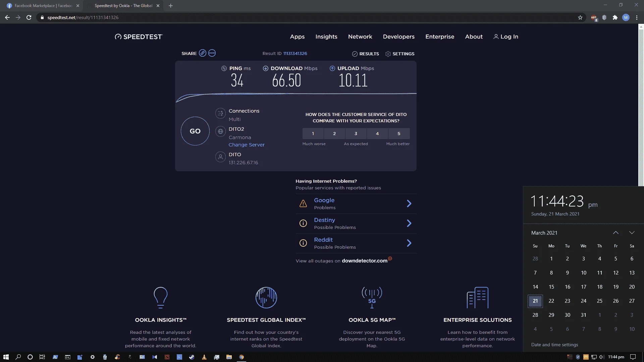Open the About menu
644x362 pixels.
474,37
